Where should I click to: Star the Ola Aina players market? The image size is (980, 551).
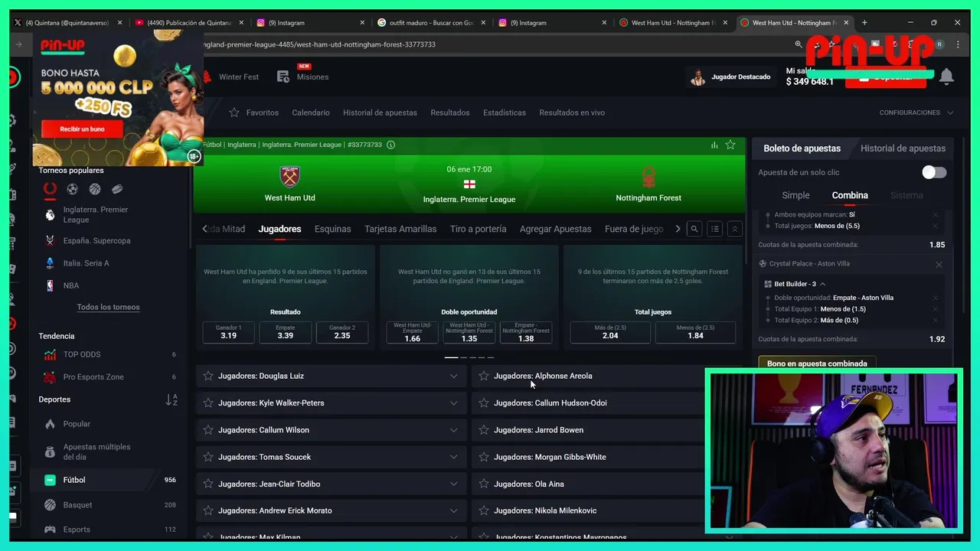pos(484,484)
